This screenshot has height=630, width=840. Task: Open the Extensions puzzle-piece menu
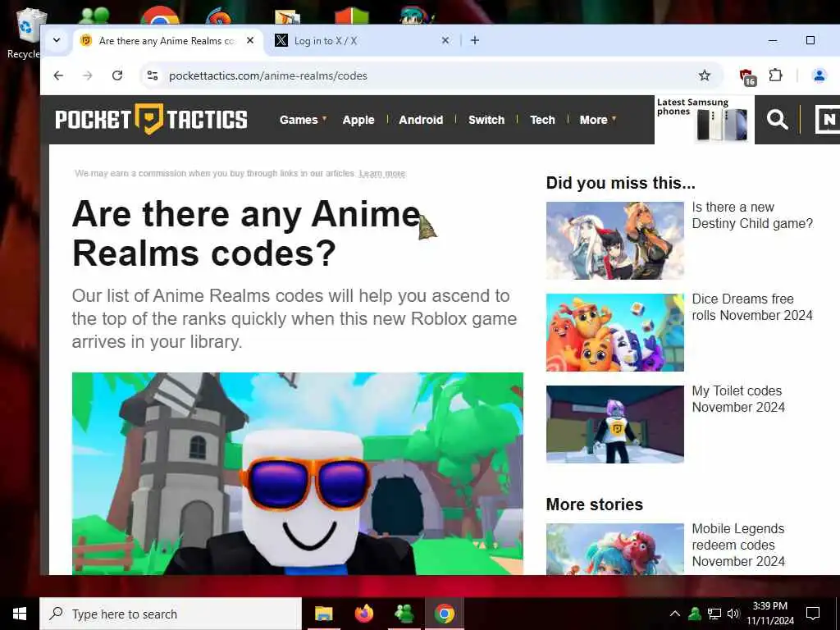pos(775,75)
